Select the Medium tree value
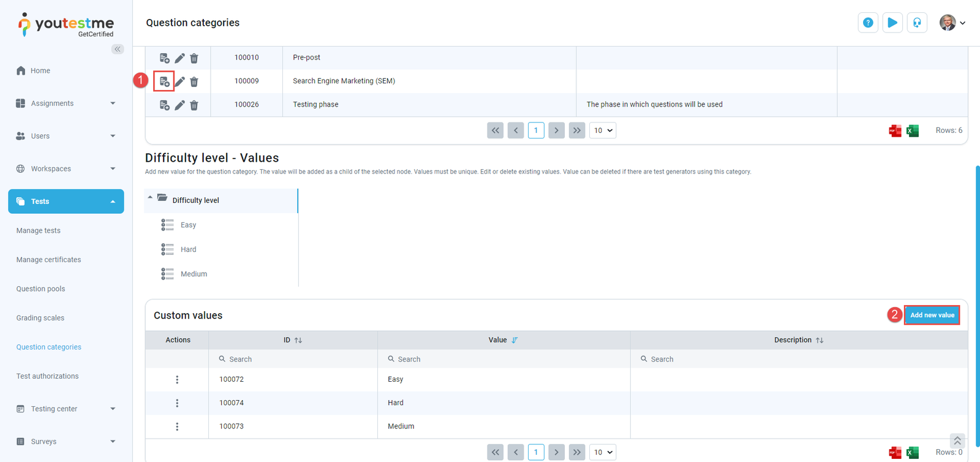980x462 pixels. click(x=194, y=274)
